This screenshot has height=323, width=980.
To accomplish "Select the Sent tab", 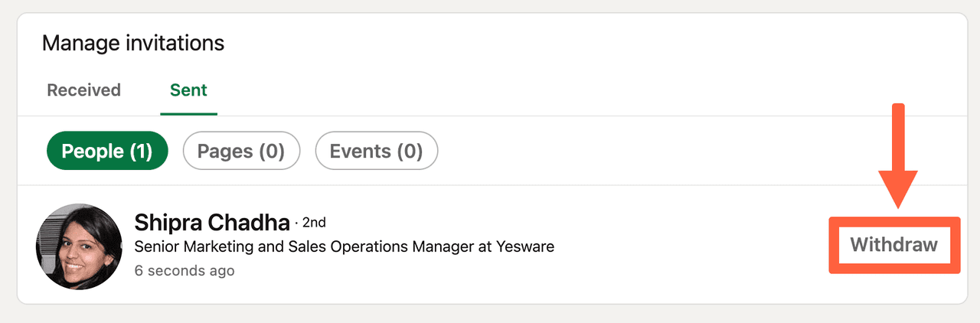I will [x=188, y=90].
